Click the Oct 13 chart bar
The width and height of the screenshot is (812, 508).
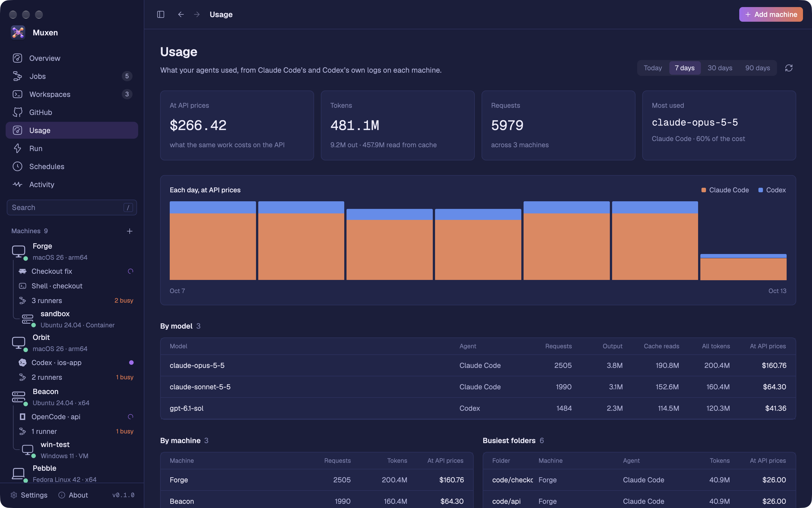pos(743,267)
